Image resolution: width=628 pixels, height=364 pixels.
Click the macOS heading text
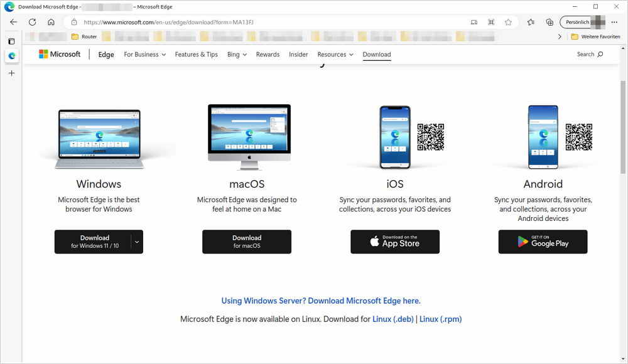pyautogui.click(x=247, y=184)
